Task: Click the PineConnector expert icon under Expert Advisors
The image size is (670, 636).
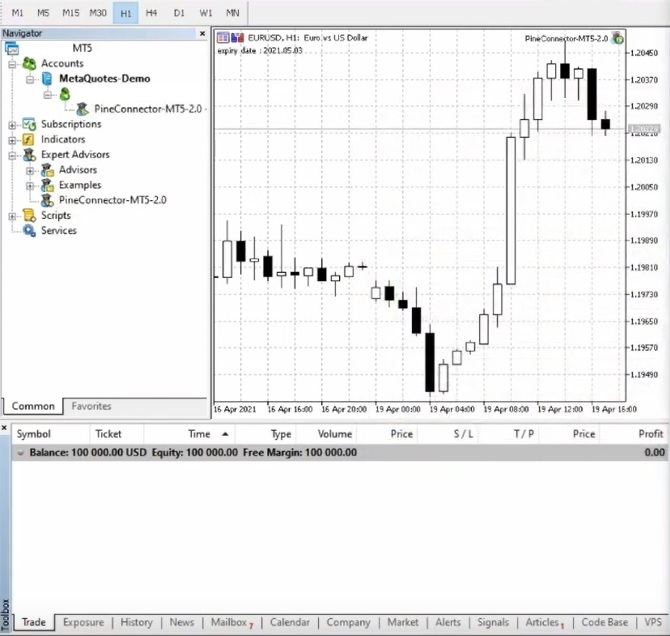Action: [x=47, y=200]
